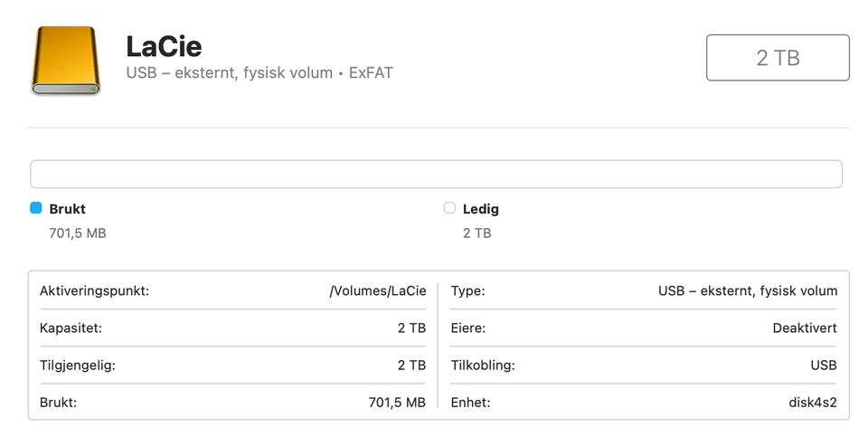Click the ExFAT subtitle under LaCie

click(x=371, y=73)
